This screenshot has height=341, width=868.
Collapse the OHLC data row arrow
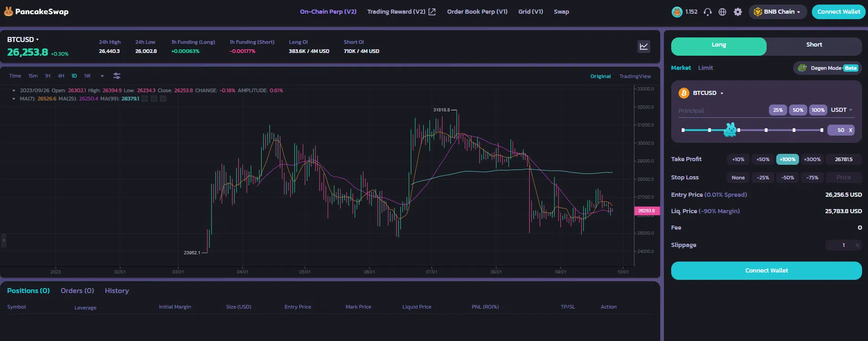tap(14, 90)
